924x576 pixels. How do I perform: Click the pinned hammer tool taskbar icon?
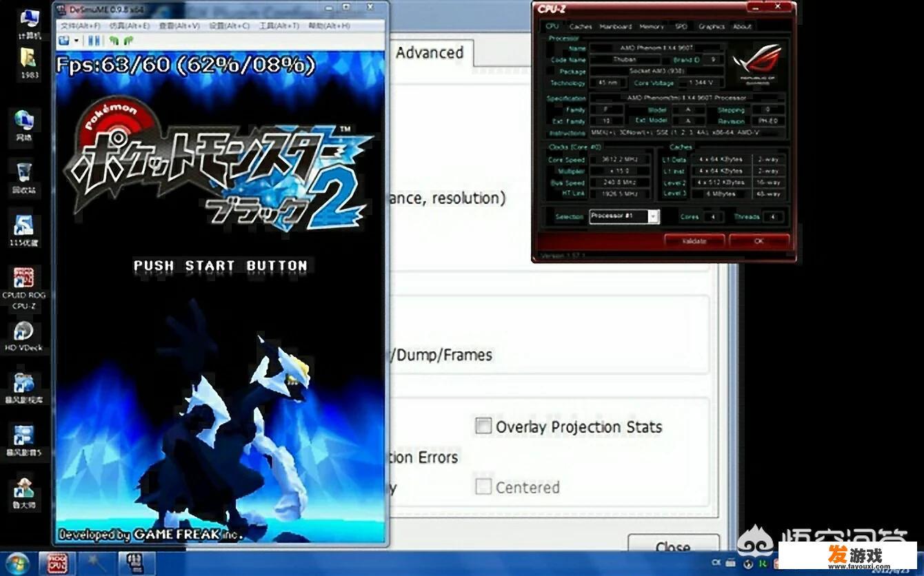[97, 564]
